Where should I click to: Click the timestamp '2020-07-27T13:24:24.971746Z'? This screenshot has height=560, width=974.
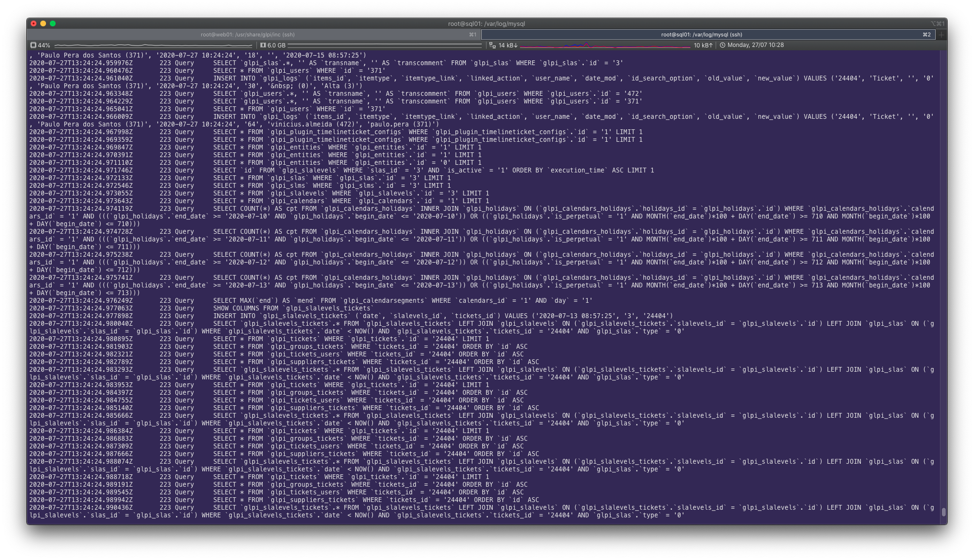click(x=81, y=170)
